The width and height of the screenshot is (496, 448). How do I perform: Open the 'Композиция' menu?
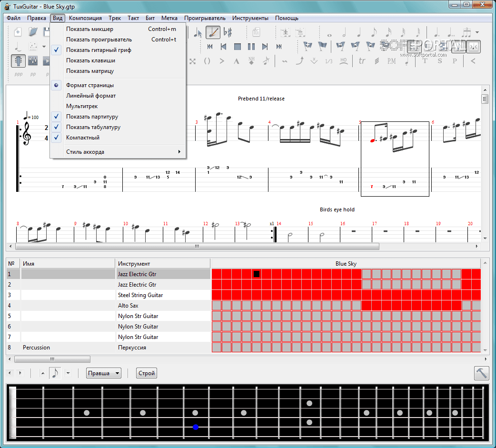(85, 18)
